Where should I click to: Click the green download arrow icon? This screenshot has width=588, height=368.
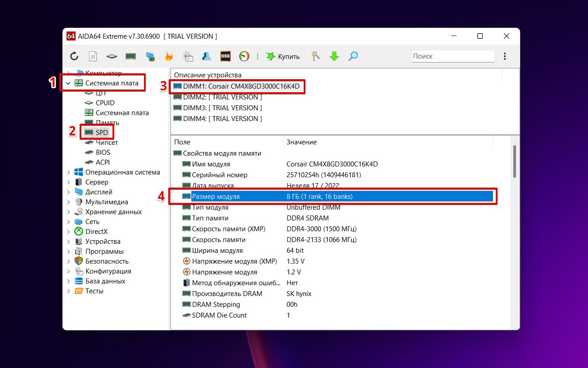tap(334, 56)
